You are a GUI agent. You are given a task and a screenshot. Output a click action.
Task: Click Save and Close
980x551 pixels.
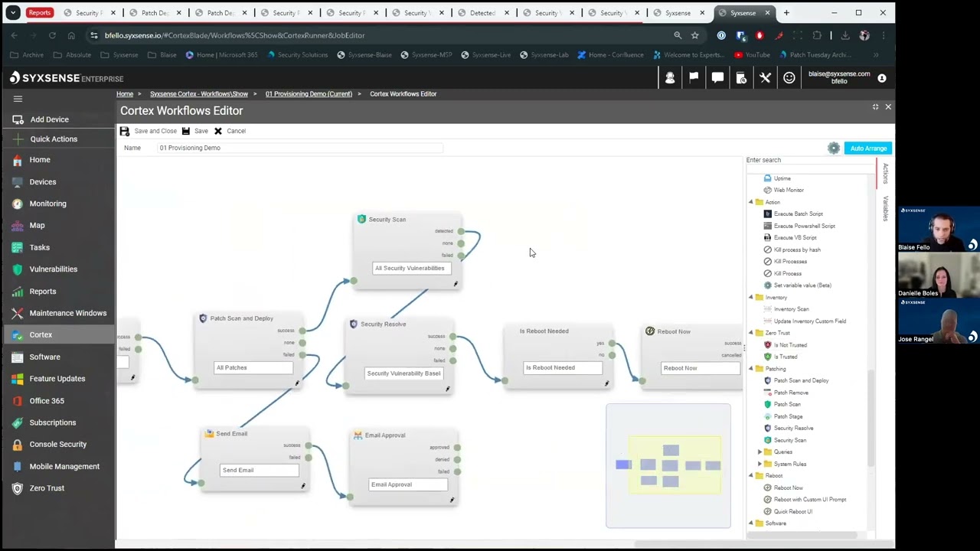149,131
